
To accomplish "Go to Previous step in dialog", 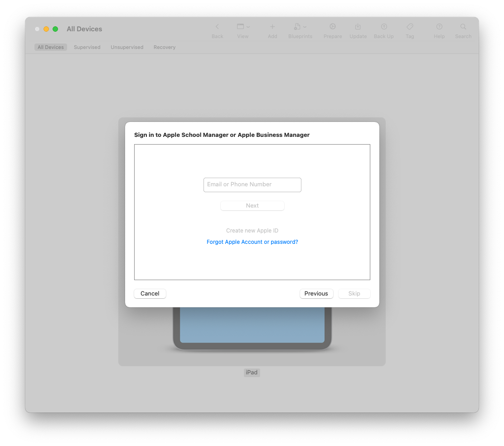I will 316,294.
